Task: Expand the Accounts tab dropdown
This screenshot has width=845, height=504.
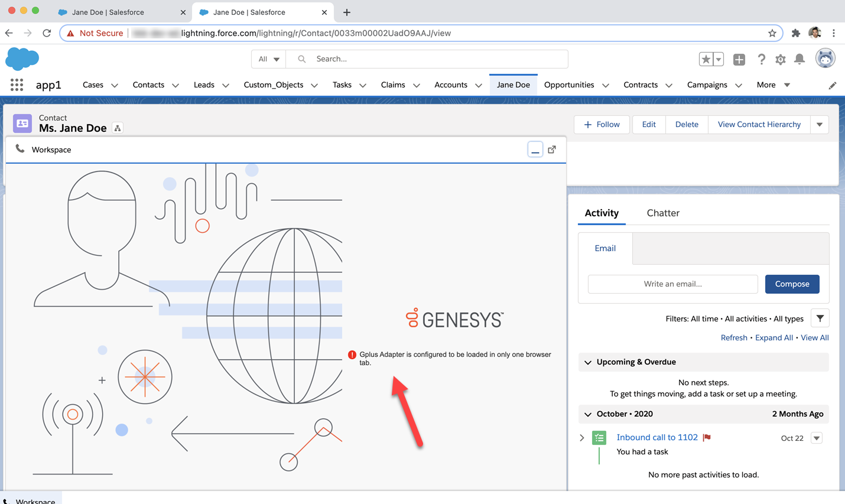Action: 479,86
